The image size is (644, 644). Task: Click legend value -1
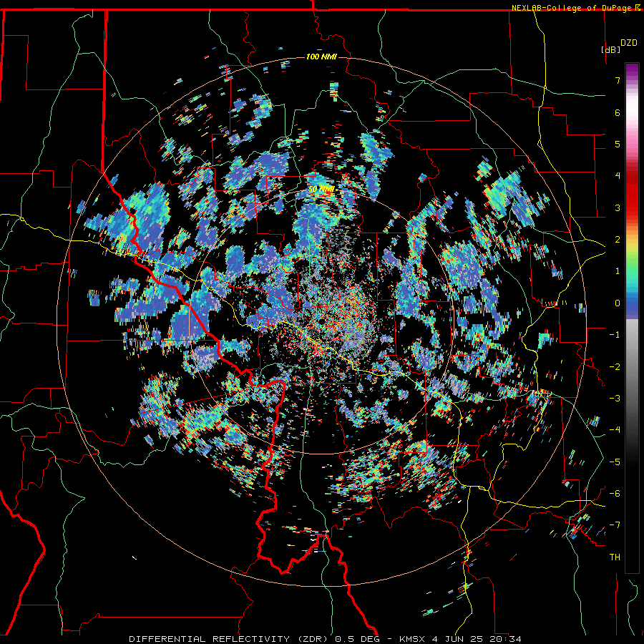615,335
